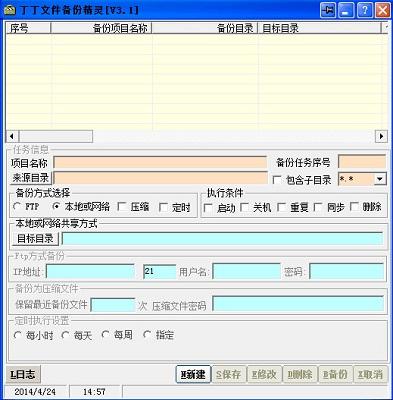Open the *.* file filter dropdown
This screenshot has width=393, height=400.
pos(380,179)
